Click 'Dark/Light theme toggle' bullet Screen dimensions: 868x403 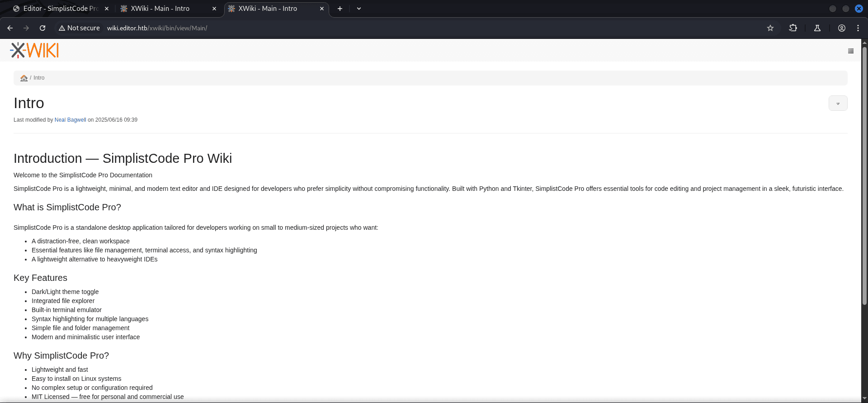[x=65, y=292]
